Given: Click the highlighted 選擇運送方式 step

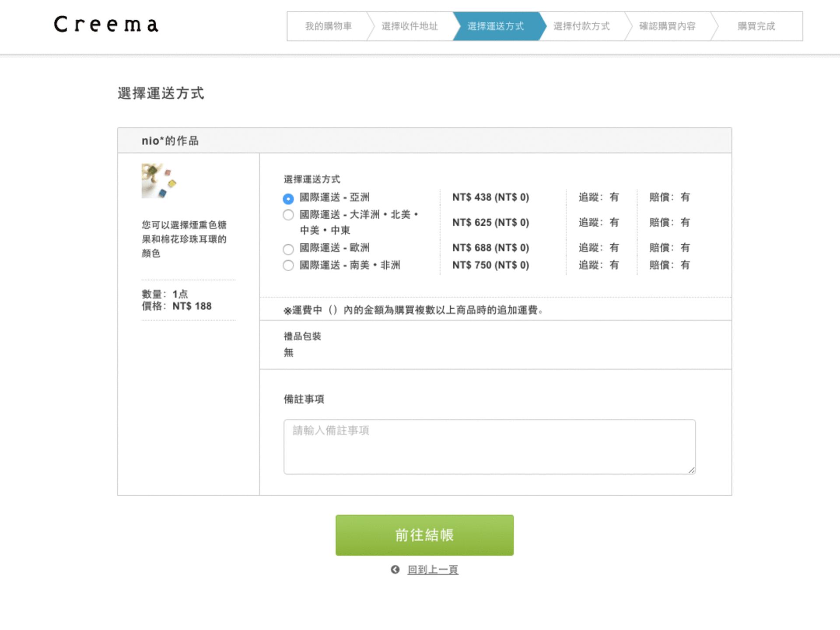Looking at the screenshot, I should 496,26.
